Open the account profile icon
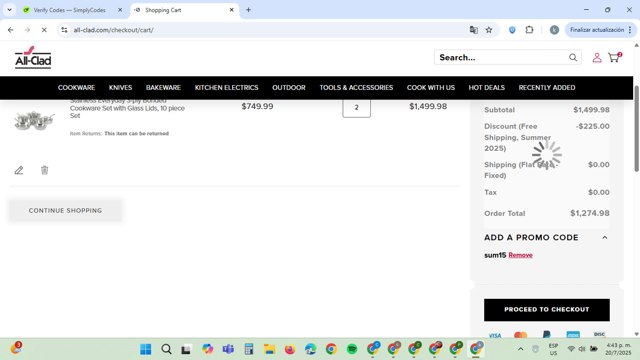This screenshot has width=640, height=360. click(597, 58)
